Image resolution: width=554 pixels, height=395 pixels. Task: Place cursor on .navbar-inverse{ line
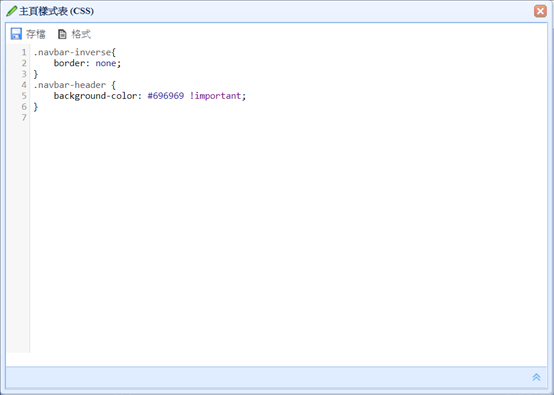click(x=75, y=52)
